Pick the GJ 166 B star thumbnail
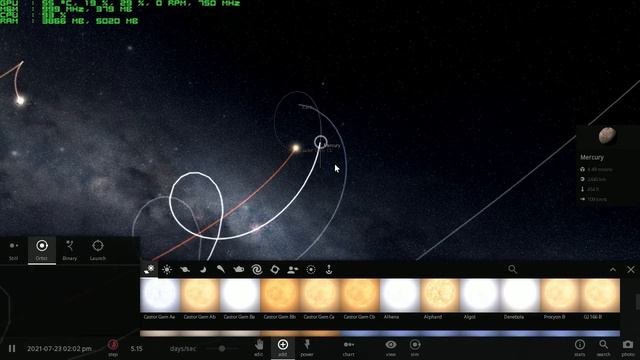 (x=600, y=296)
